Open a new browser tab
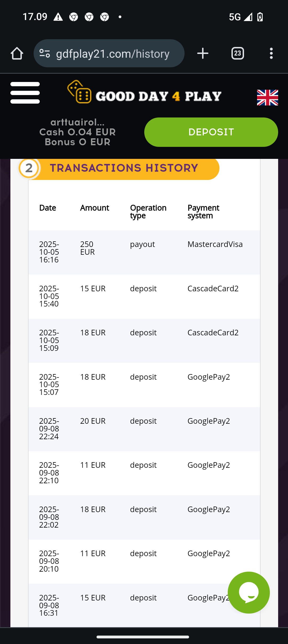 coord(203,53)
